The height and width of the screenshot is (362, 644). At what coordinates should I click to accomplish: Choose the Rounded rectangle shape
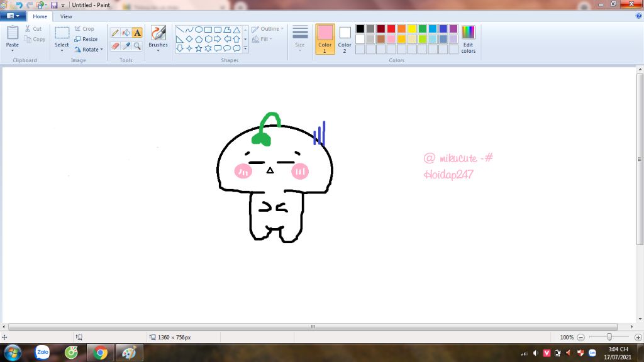[218, 30]
